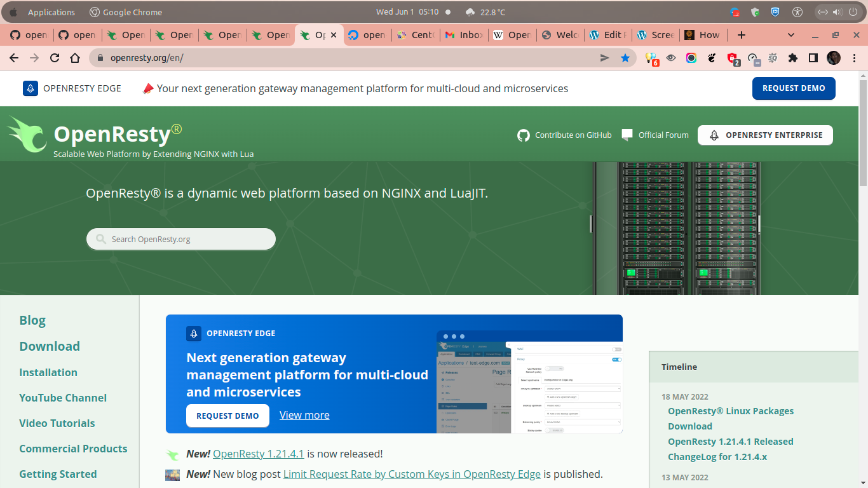
Task: Open timeline link ChangeLog for 1.21.4.x
Action: (717, 457)
